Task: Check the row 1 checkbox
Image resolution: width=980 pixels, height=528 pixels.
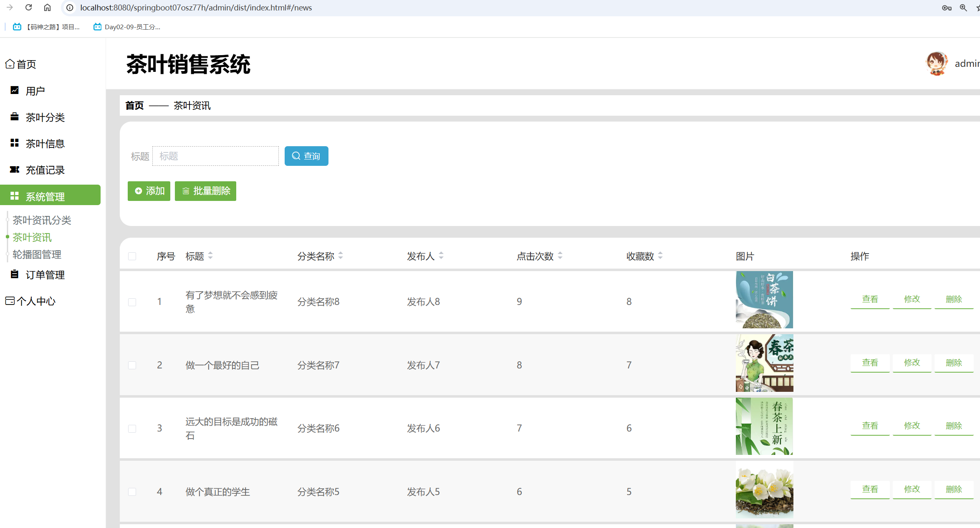Action: coord(132,302)
